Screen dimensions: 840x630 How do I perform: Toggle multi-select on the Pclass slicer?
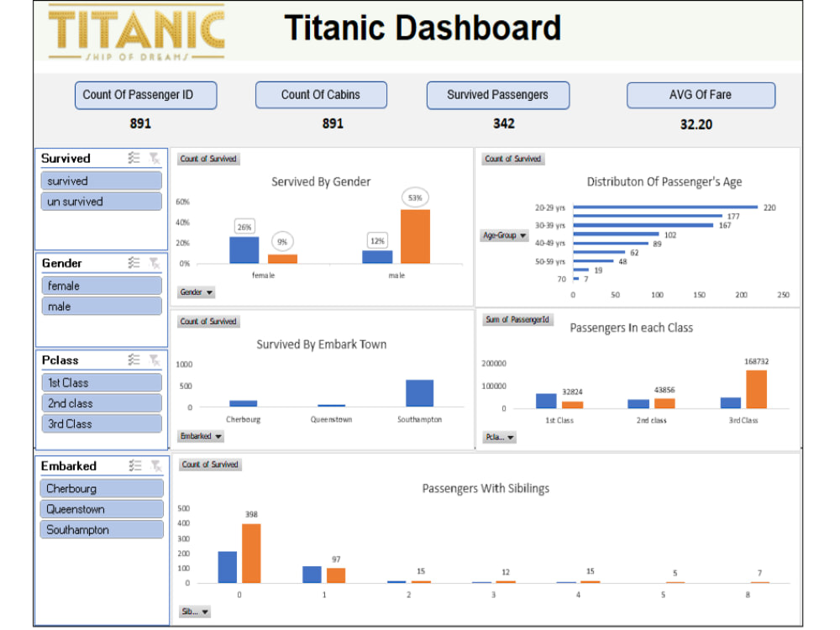(x=134, y=360)
